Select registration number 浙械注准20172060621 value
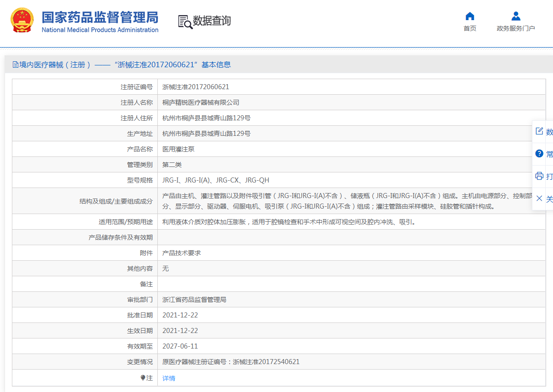The image size is (553, 392). click(196, 87)
